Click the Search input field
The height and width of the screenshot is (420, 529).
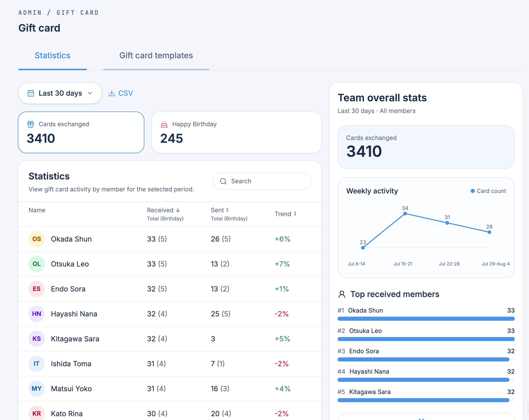point(262,181)
